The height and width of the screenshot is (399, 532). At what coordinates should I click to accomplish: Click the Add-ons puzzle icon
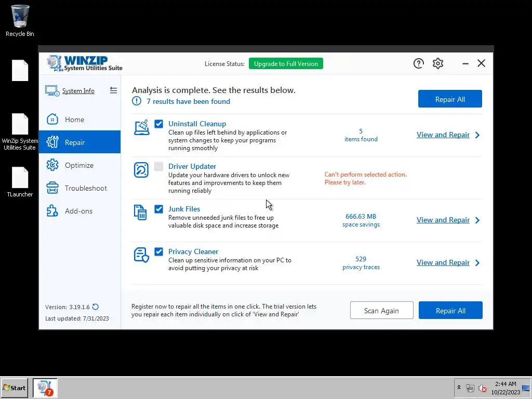click(52, 211)
